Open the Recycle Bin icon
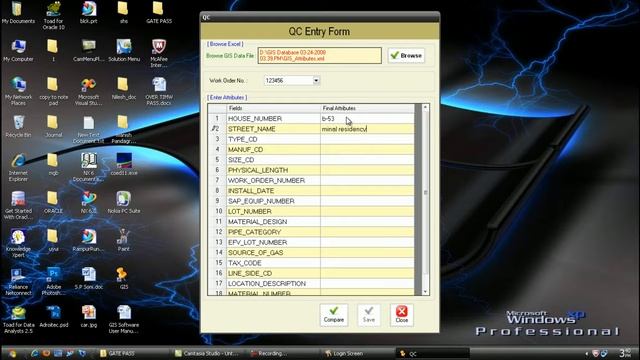Viewport: 640px width, 360px height. tap(18, 127)
